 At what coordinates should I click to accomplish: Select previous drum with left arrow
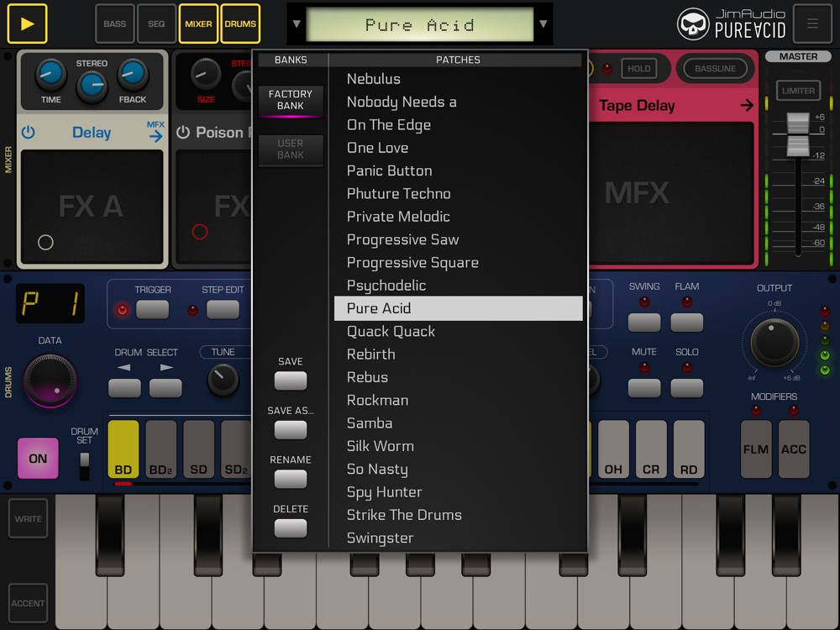[124, 387]
